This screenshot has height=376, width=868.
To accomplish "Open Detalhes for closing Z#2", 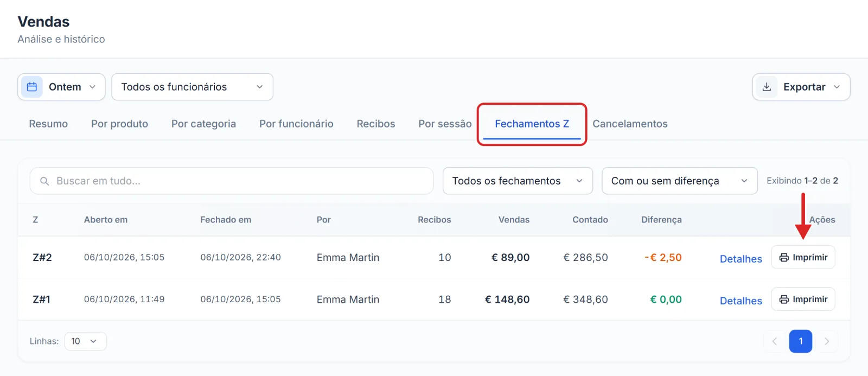I will [x=741, y=259].
